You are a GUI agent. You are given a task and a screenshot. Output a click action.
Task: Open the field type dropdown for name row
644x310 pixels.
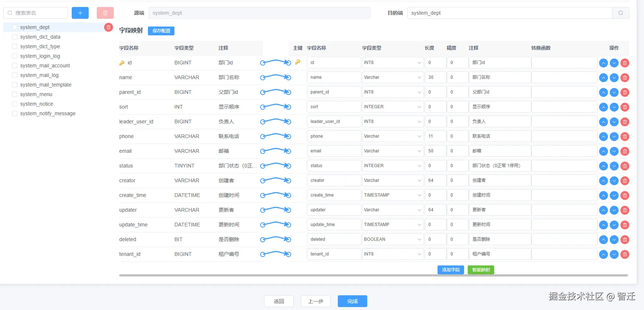pos(393,77)
